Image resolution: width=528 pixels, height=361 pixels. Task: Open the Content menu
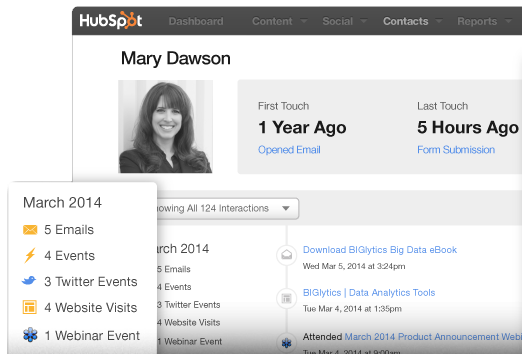pos(272,21)
